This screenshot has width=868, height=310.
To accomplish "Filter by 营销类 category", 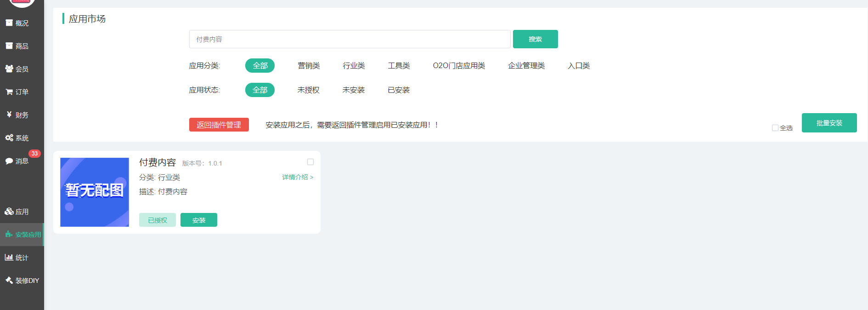I will (x=309, y=66).
